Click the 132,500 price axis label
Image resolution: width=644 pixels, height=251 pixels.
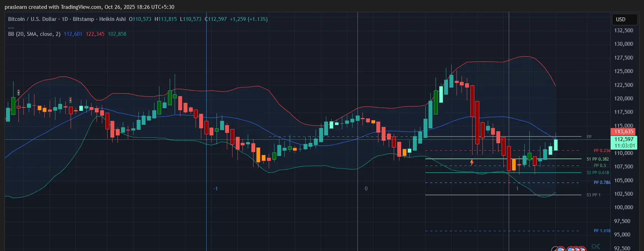pos(624,30)
